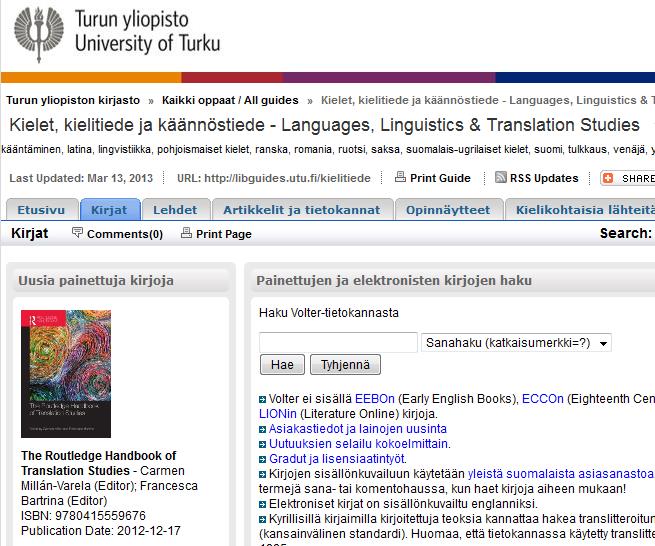Image resolution: width=655 pixels, height=546 pixels.
Task: Open Kaikki oppaat / All guides breadcrumb
Action: (x=230, y=100)
